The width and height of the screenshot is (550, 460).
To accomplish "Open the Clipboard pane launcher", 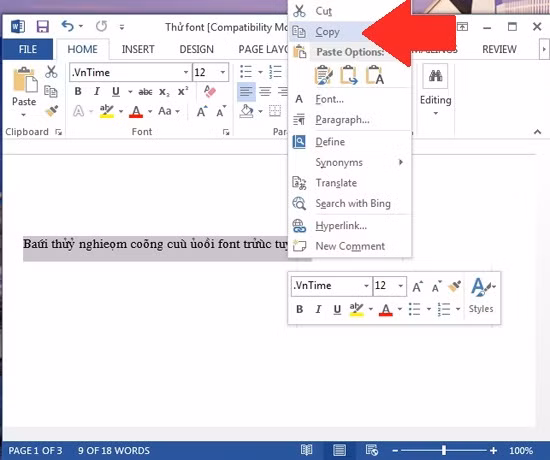I will (59, 132).
